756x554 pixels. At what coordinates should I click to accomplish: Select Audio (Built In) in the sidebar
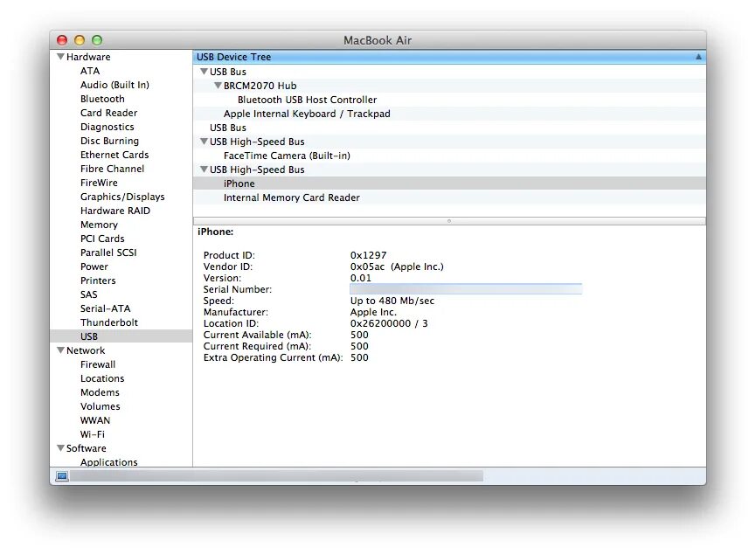click(114, 85)
